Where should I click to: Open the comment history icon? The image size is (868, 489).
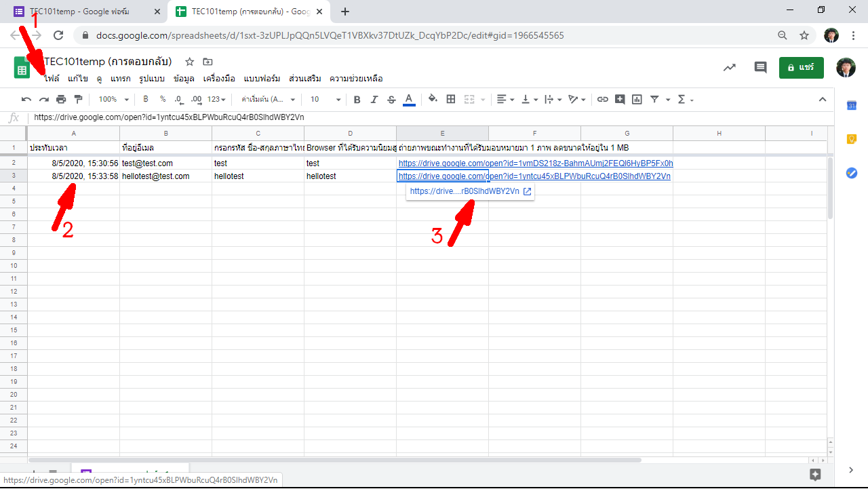tap(760, 68)
